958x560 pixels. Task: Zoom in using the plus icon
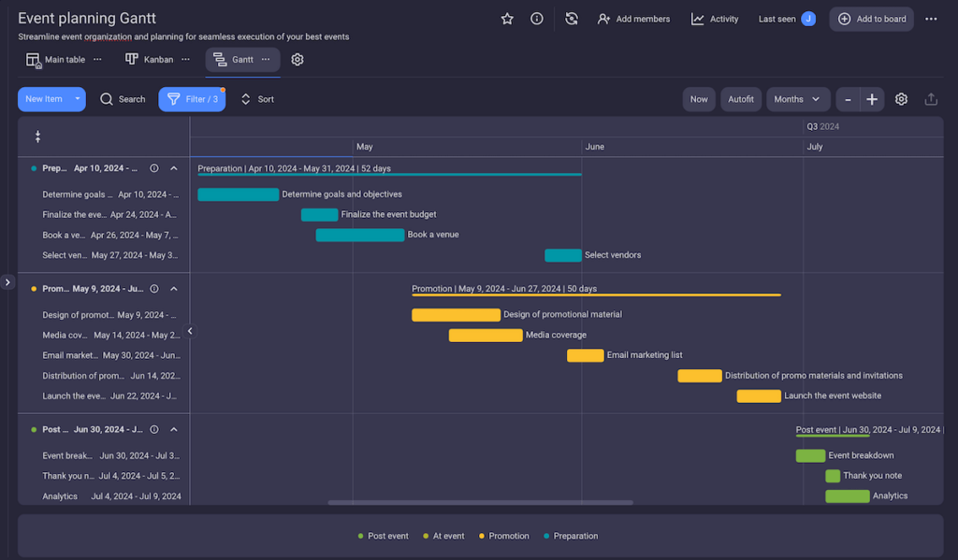[871, 98]
